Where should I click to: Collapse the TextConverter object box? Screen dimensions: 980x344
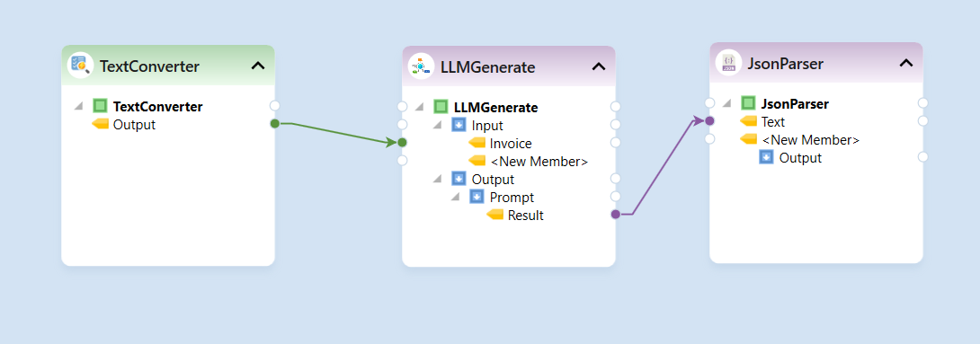pyautogui.click(x=258, y=65)
